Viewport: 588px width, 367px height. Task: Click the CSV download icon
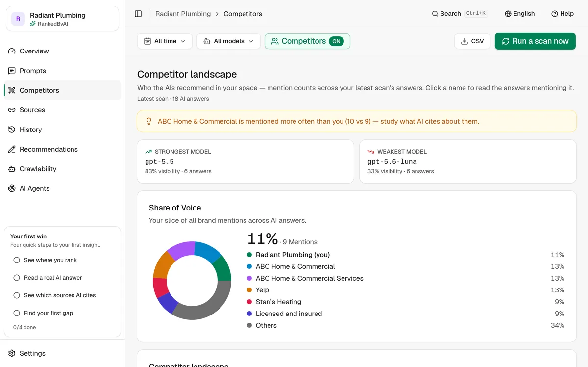click(465, 41)
